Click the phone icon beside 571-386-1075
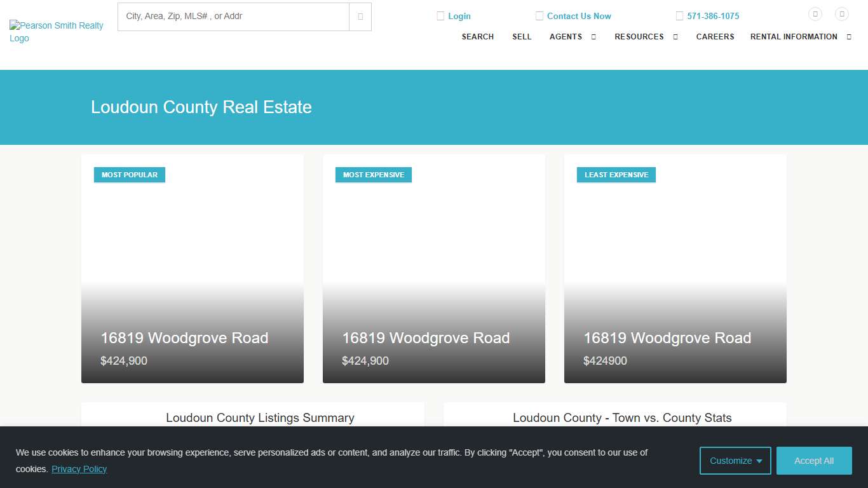 (679, 16)
